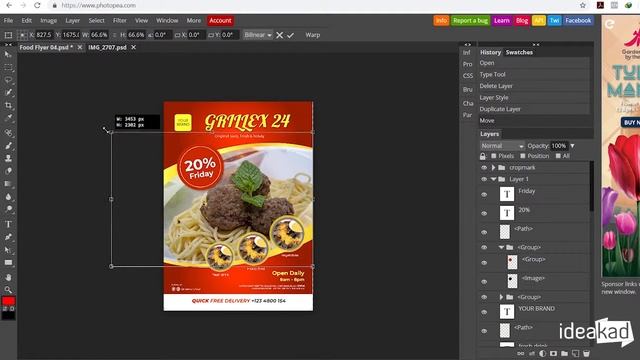
Task: Select the Crop tool
Action: tap(8, 105)
